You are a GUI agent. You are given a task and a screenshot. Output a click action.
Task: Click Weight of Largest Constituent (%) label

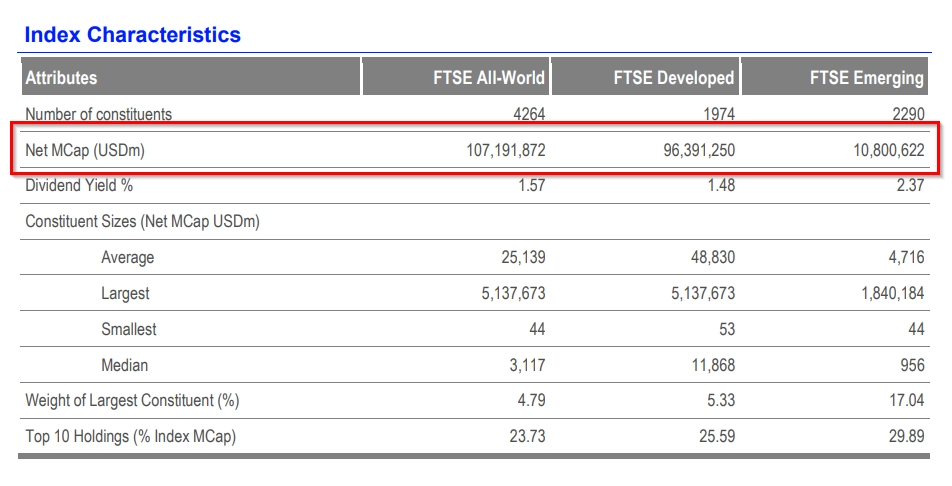point(132,401)
